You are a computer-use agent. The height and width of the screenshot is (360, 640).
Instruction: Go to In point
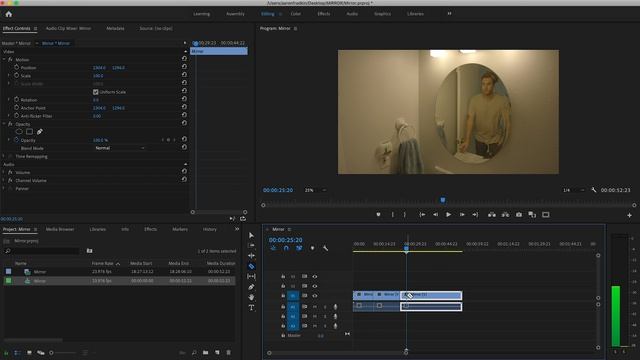pos(422,214)
